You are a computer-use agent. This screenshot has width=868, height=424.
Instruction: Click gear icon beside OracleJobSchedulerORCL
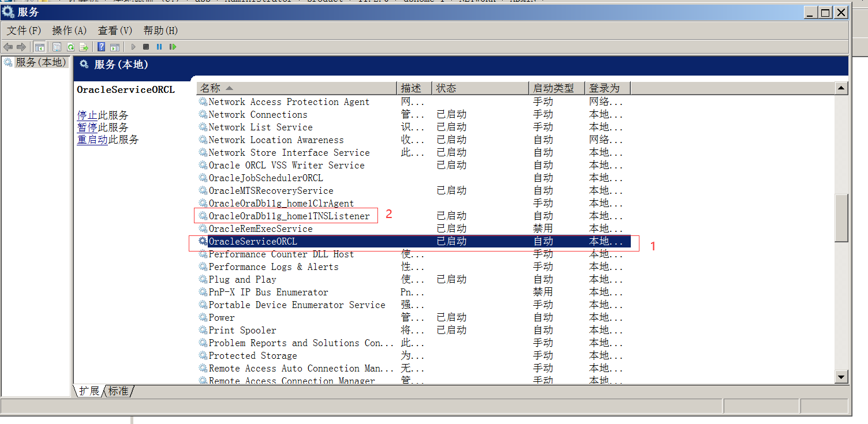(x=203, y=178)
